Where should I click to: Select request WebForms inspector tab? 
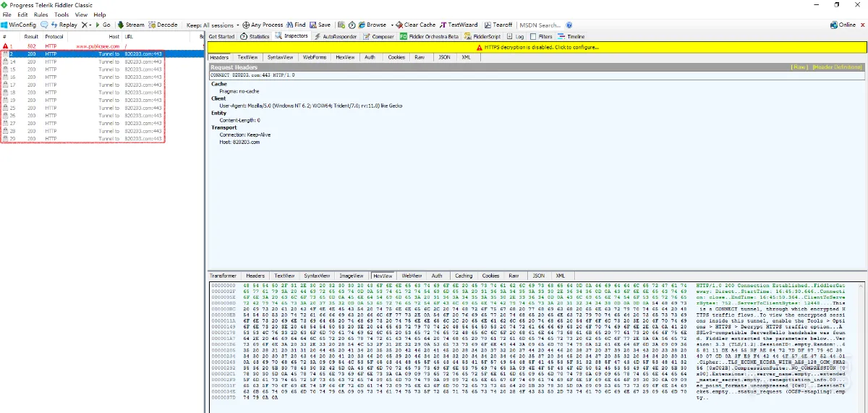click(x=315, y=57)
